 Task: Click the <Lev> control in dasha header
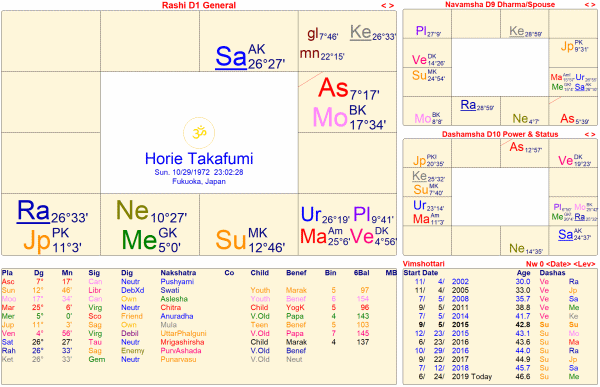[x=584, y=264]
